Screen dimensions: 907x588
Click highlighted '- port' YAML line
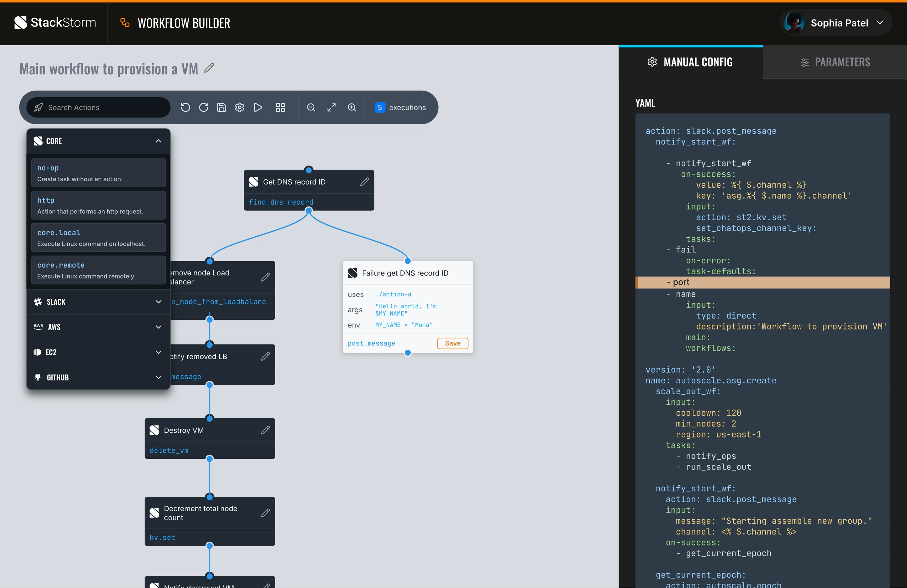(x=762, y=282)
